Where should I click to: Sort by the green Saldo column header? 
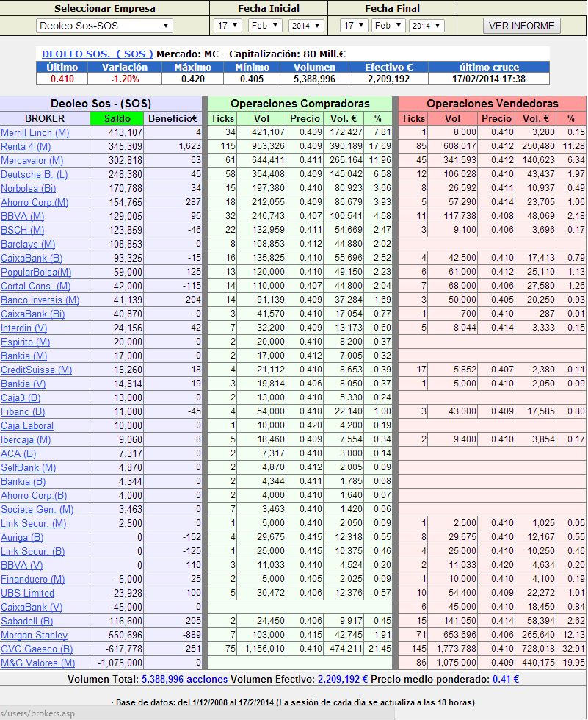pyautogui.click(x=117, y=118)
